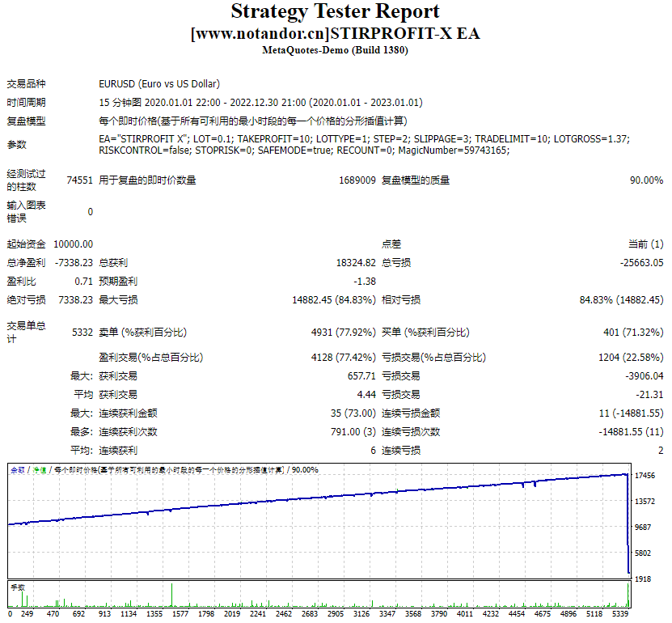Select bars tested value 74551
Screen dimensions: 672x623
(x=80, y=180)
